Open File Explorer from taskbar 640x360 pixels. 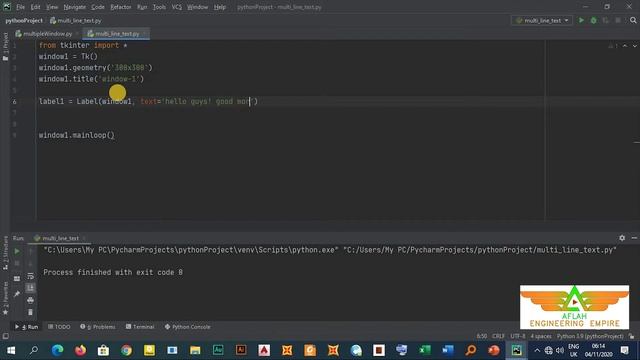point(195,350)
